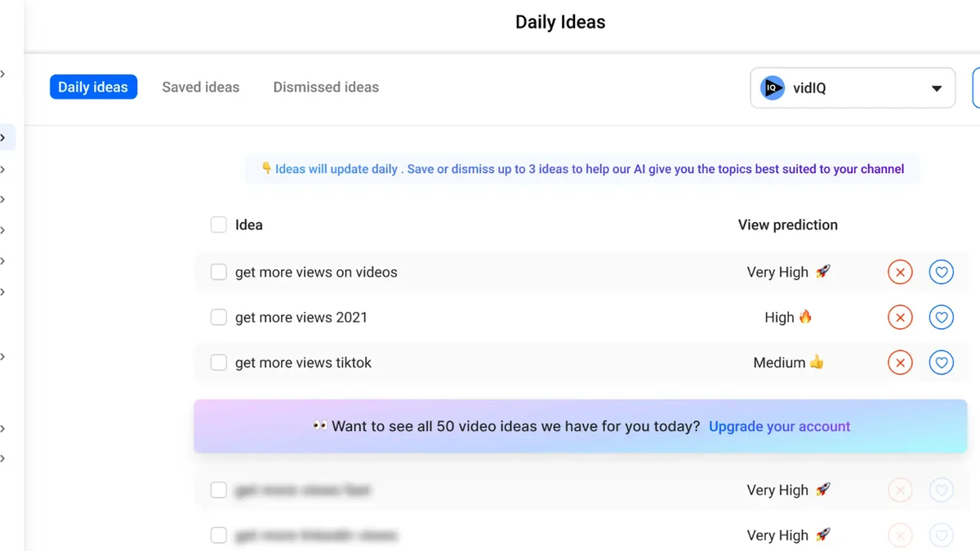This screenshot has height=551, width=980.
Task: Check the 'get more views on videos' checkbox
Action: [219, 272]
